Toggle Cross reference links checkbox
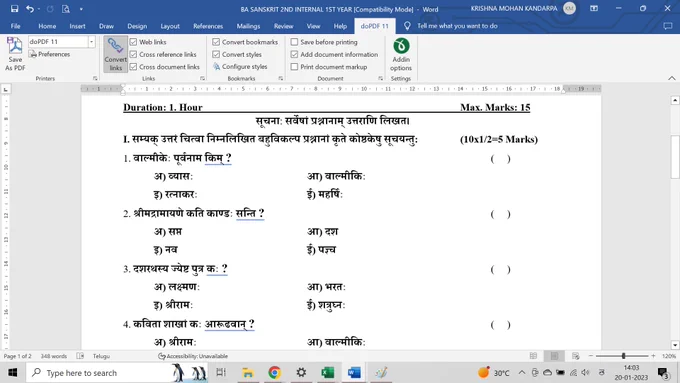Image resolution: width=680 pixels, height=383 pixels. (x=133, y=54)
